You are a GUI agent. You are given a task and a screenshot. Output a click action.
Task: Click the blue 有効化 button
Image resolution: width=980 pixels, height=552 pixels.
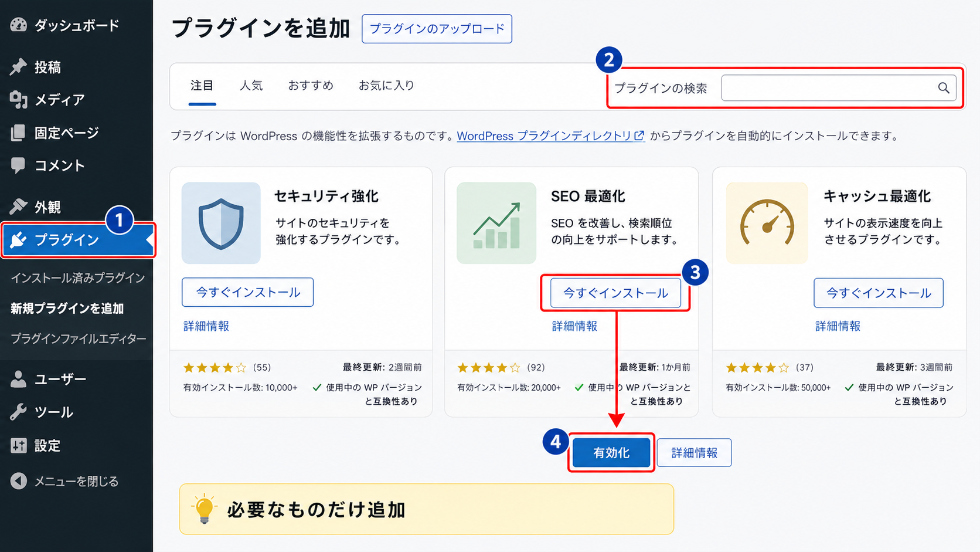611,453
